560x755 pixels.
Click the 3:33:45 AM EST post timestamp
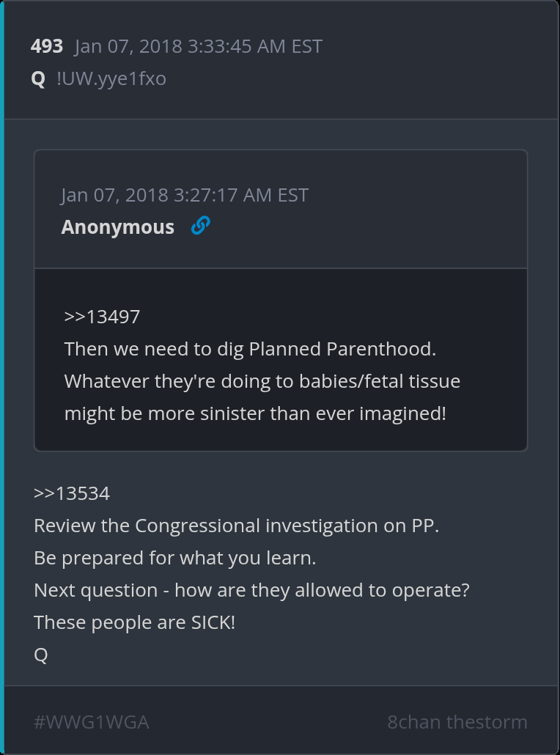[198, 46]
